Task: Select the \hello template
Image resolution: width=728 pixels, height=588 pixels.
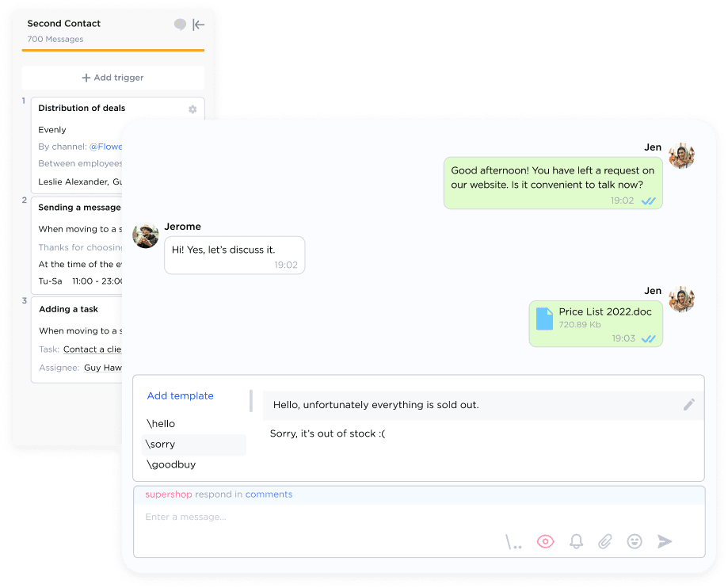Action: click(x=161, y=423)
